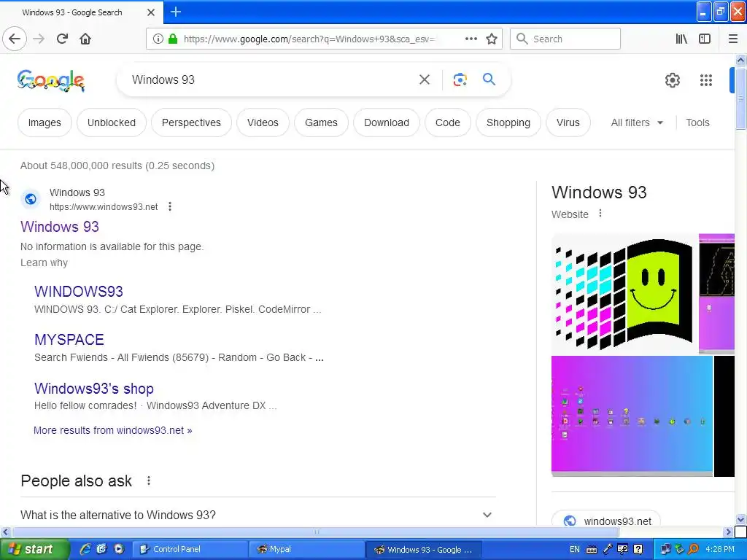Click the Learn why link
The width and height of the screenshot is (747, 560).
tap(44, 262)
